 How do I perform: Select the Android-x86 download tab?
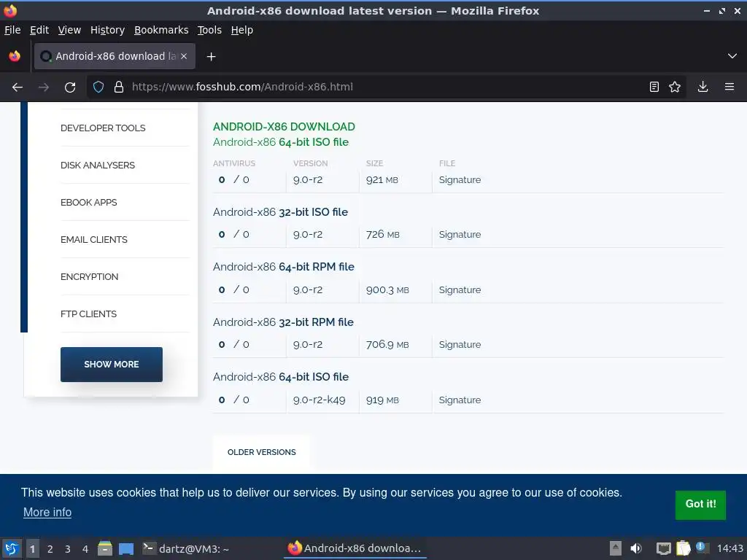115,56
